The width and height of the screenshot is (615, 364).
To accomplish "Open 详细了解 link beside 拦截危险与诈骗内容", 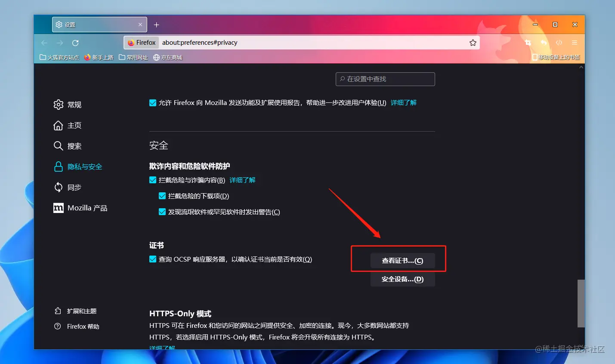I will pyautogui.click(x=242, y=180).
